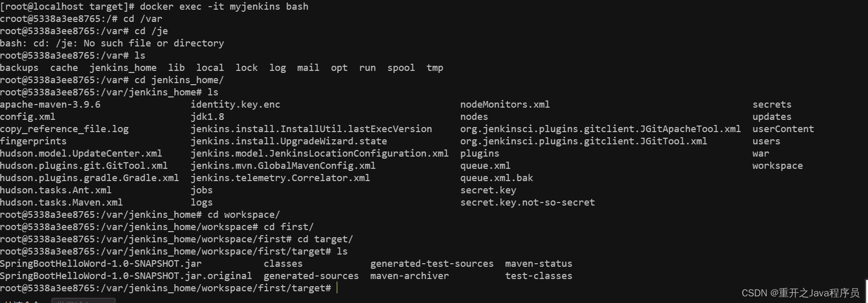Viewport: 868px width, 303px height.
Task: Click the SpringBootHelloWord-1.0-SNAPSHOT.jar.original file name
Action: pyautogui.click(x=126, y=276)
